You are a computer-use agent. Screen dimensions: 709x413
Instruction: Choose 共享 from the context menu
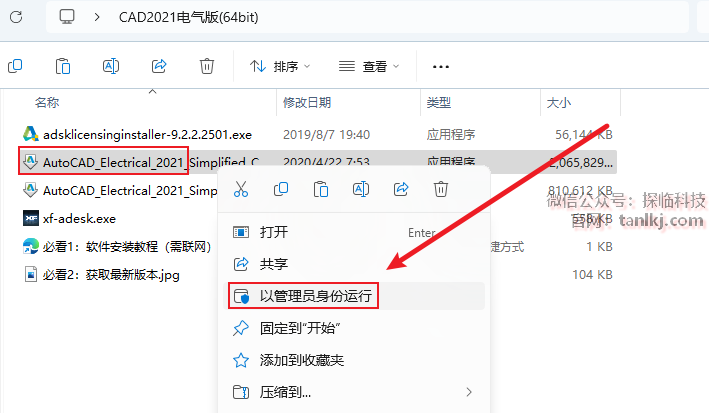354,264
